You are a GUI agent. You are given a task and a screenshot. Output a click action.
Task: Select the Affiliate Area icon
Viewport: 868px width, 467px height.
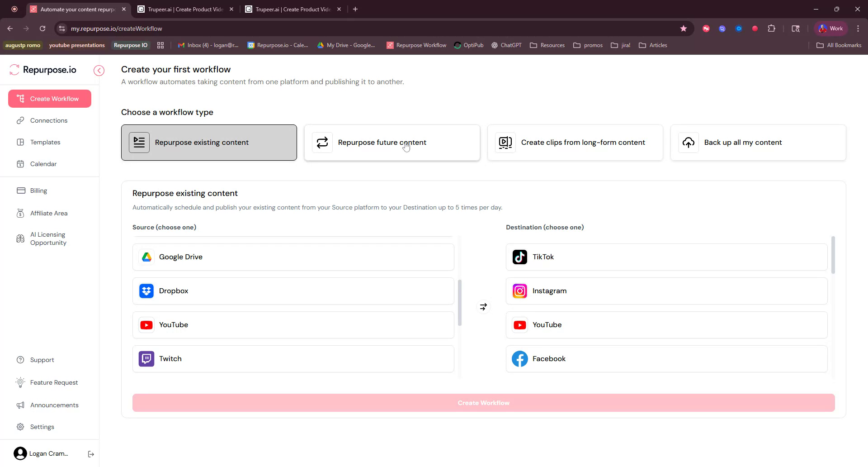(x=21, y=213)
